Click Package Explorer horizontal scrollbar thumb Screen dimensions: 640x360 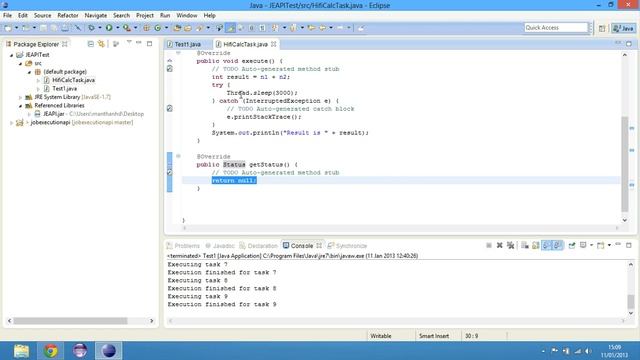tap(70, 321)
